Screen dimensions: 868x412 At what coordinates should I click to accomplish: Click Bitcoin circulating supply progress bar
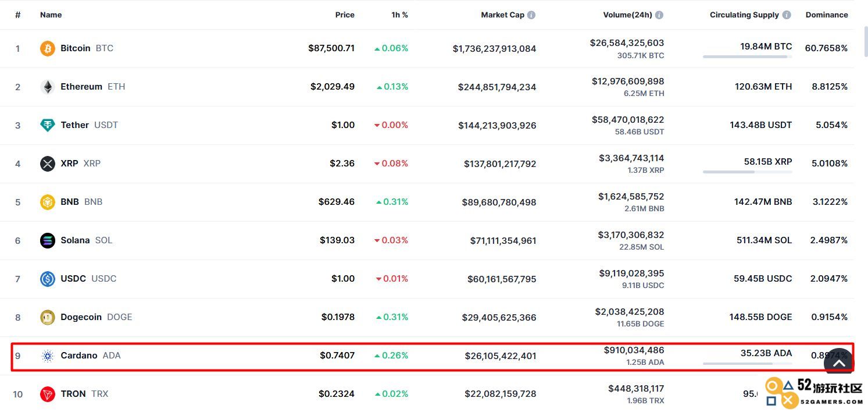pyautogui.click(x=747, y=57)
